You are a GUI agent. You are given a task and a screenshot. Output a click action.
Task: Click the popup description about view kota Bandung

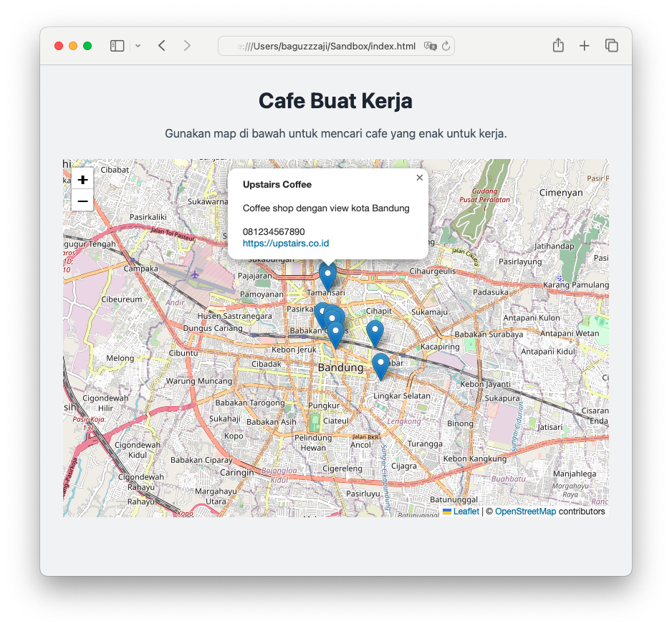(x=326, y=208)
